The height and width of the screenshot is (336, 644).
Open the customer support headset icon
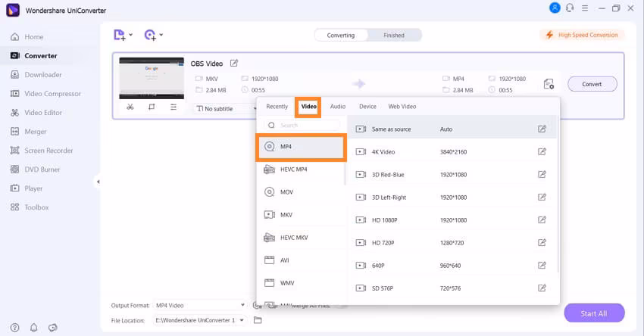pos(570,8)
